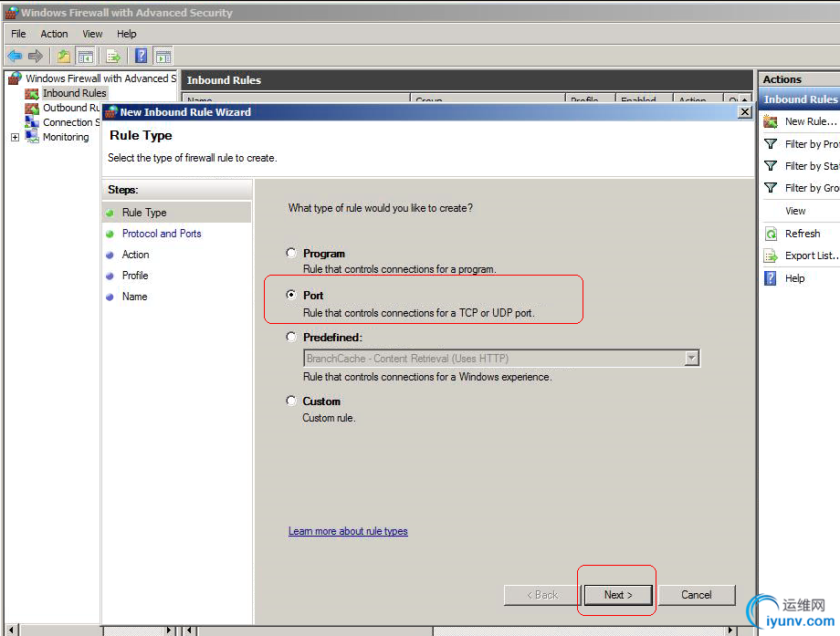Open the View menu
This screenshot has height=636, width=840.
[92, 34]
